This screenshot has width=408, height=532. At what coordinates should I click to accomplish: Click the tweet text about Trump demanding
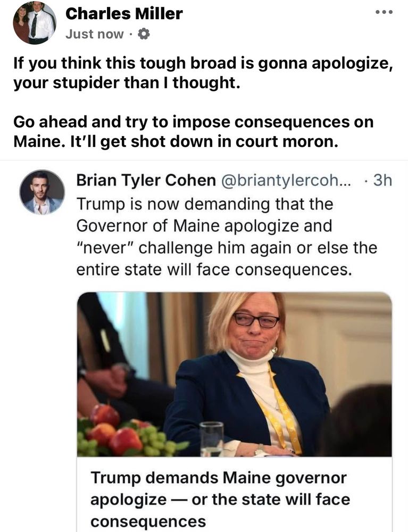227,236
